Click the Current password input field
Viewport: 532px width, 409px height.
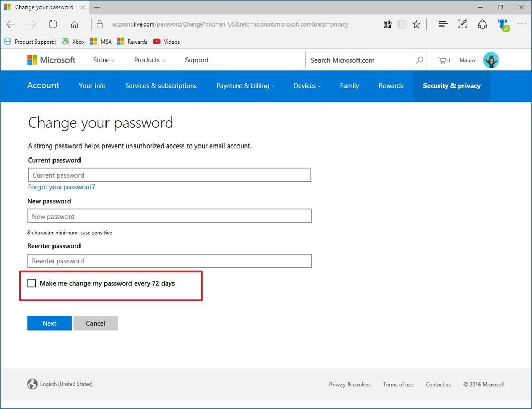(x=169, y=175)
